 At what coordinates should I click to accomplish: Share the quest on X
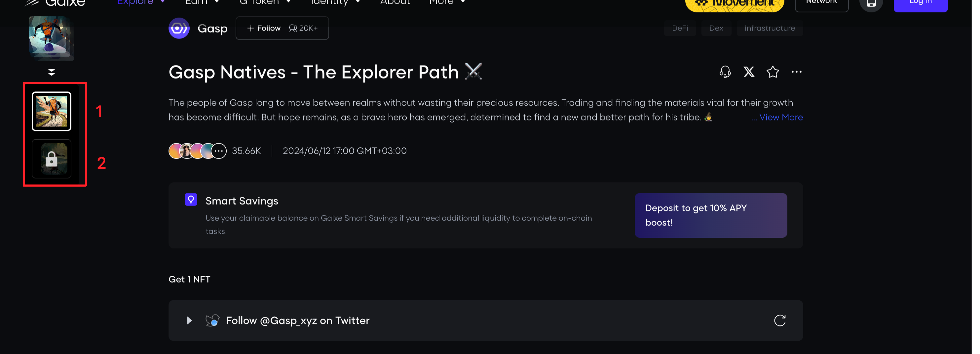(x=749, y=72)
